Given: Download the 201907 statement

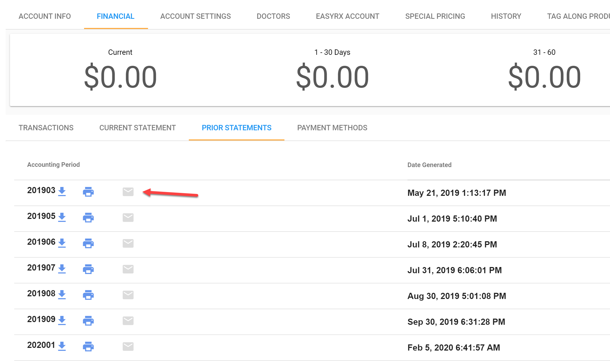Looking at the screenshot, I should [x=62, y=269].
